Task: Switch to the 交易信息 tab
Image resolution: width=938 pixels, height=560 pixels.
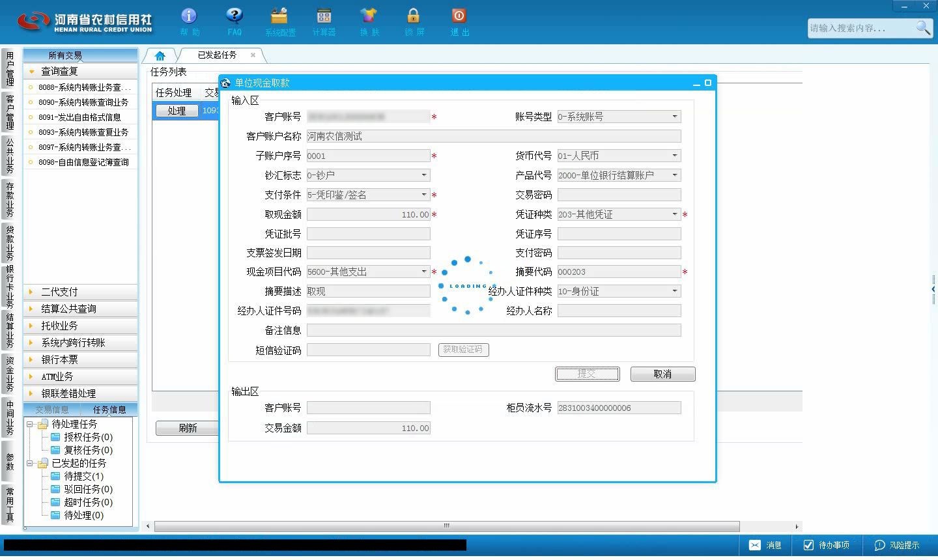Action: point(52,410)
